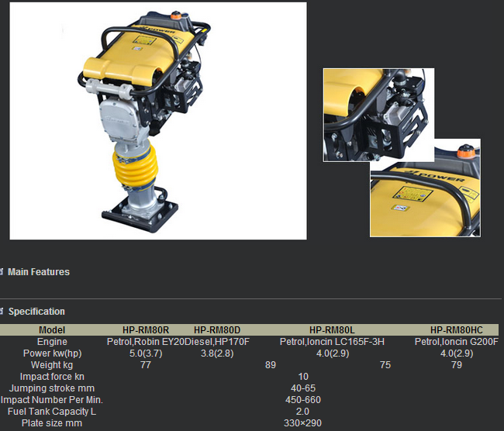Open the main tamping rammer product photo

coord(158,121)
